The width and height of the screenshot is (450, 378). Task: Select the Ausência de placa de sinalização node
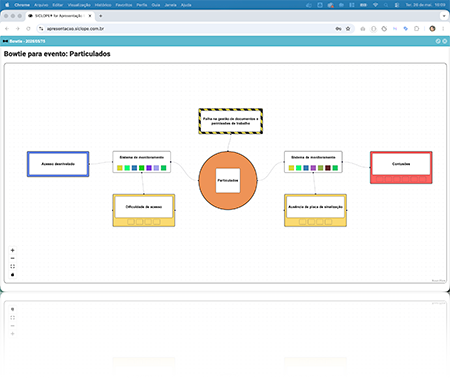tap(315, 210)
